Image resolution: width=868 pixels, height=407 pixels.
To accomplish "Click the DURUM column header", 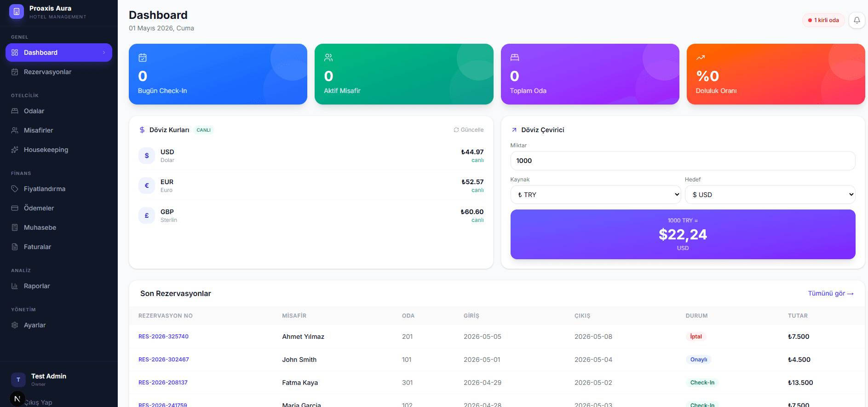I will [696, 316].
